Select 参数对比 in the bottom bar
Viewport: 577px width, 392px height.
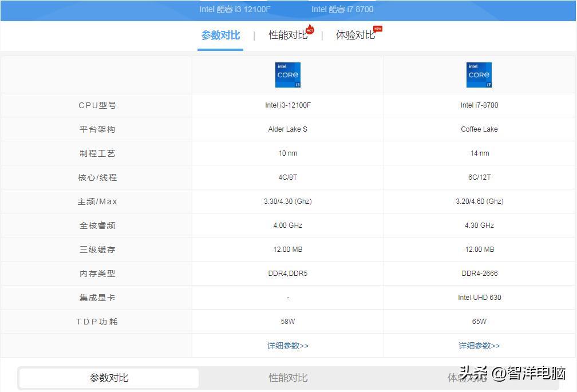point(108,378)
